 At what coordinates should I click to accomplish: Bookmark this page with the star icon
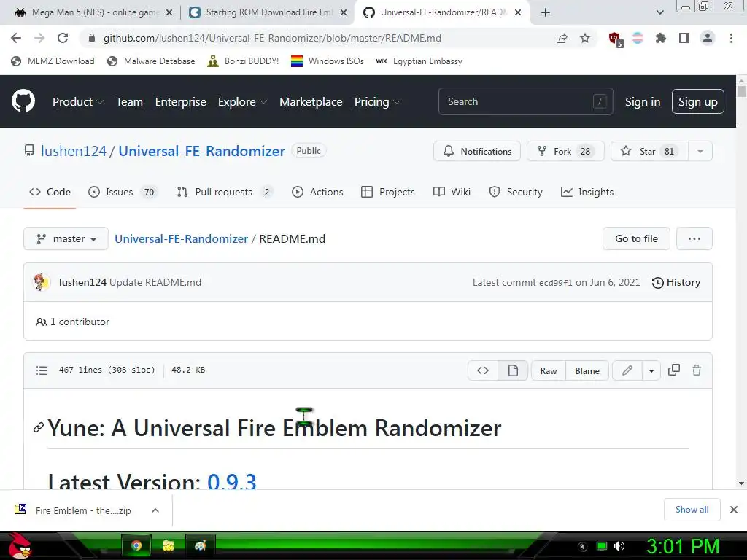click(585, 38)
